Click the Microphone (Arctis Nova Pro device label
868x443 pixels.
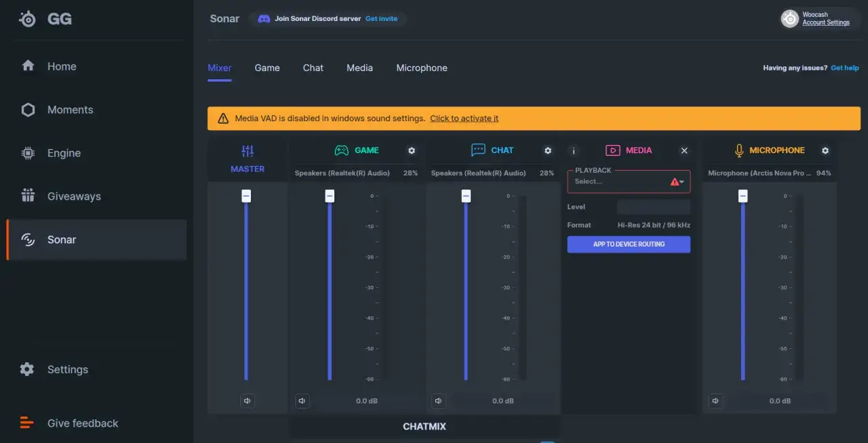click(759, 173)
